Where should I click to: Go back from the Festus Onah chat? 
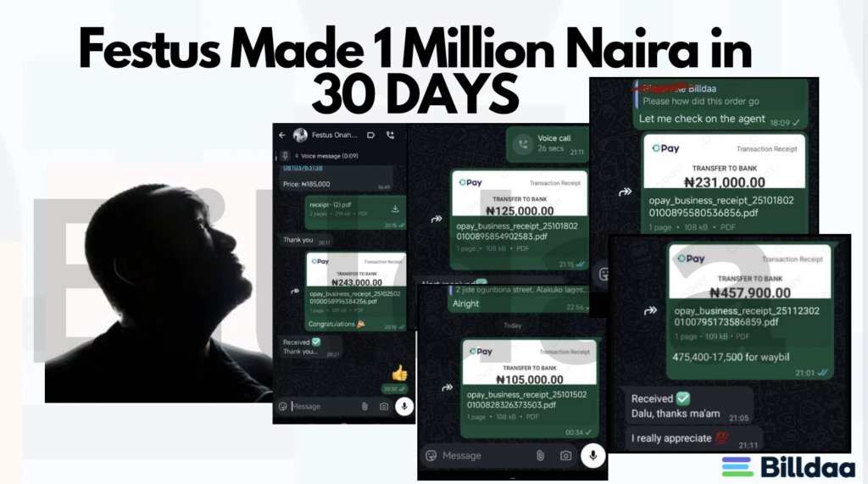click(x=282, y=135)
